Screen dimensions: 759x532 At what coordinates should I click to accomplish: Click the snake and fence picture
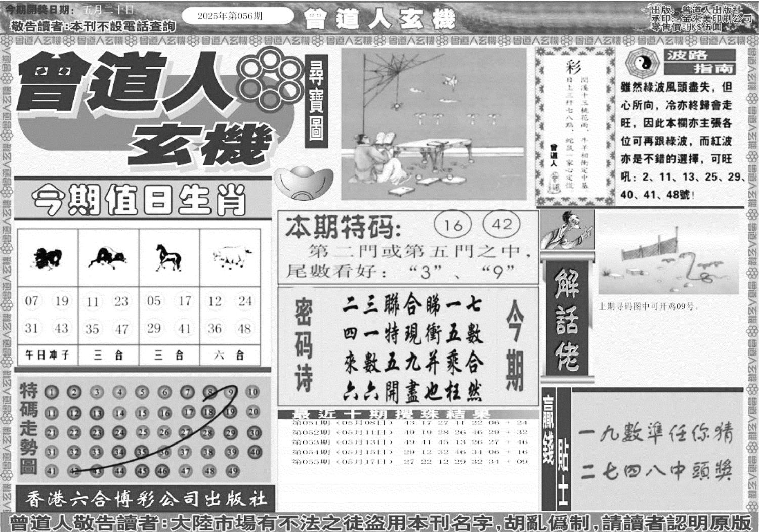click(668, 254)
